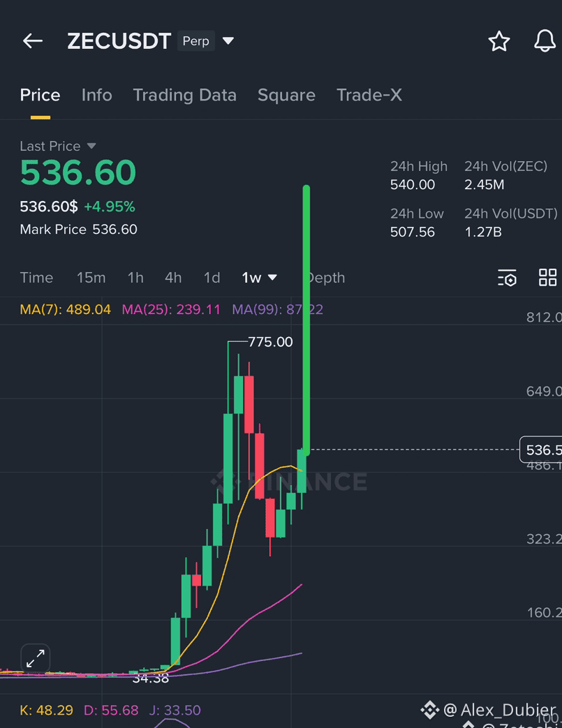Tap the @ Alex_Dubier username

tap(499, 710)
